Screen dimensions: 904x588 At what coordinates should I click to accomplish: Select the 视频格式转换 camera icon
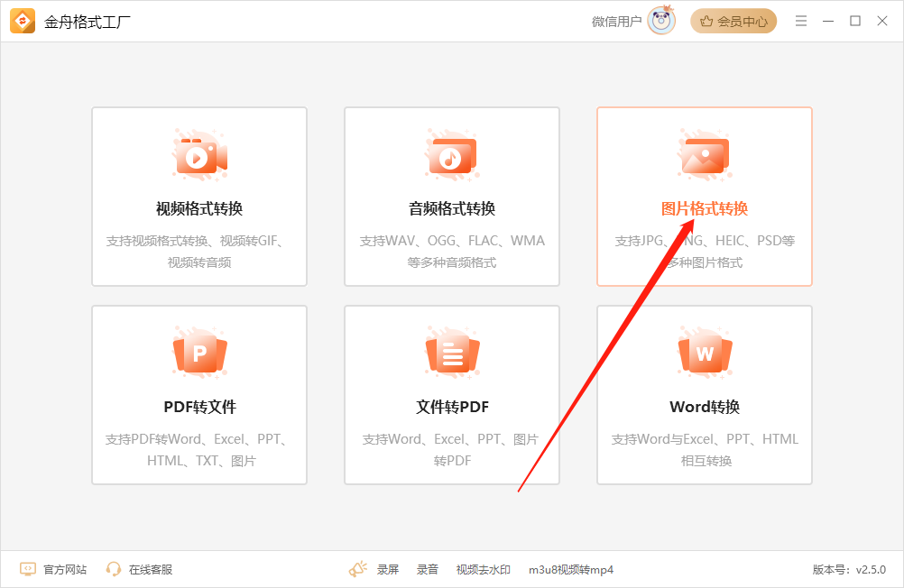click(x=199, y=156)
